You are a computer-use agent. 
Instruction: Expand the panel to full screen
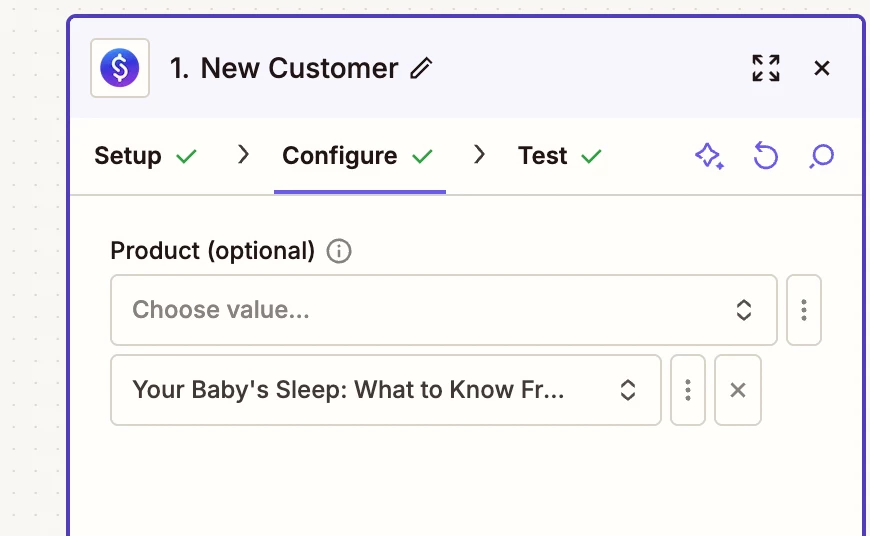[766, 68]
